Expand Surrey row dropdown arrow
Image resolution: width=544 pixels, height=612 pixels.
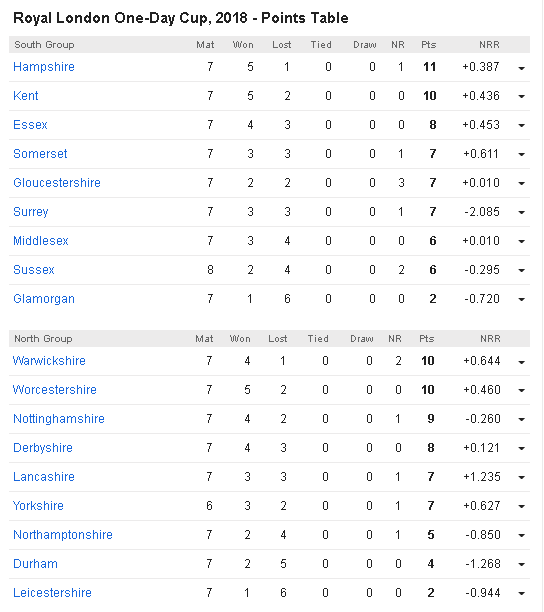[521, 213]
